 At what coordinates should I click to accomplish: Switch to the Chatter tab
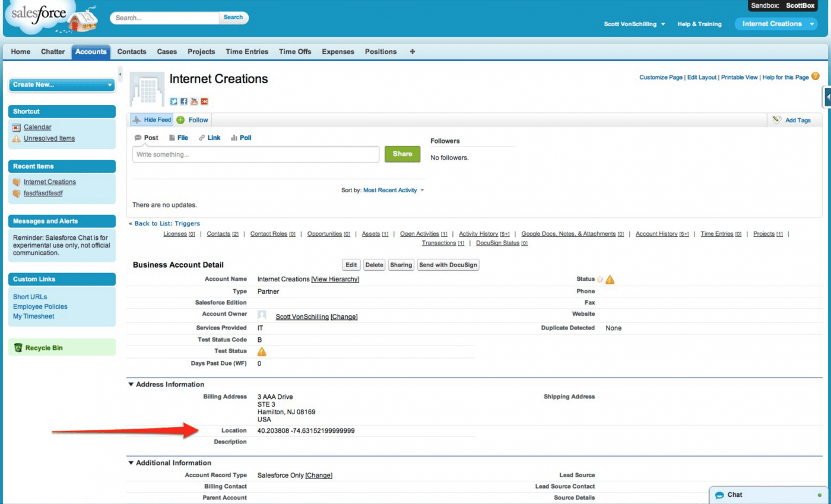[53, 52]
